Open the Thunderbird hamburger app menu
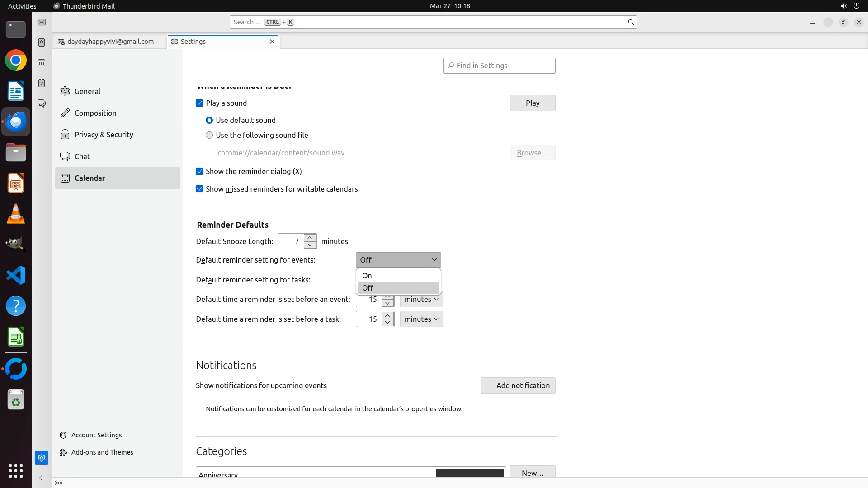This screenshot has height=488, width=868. point(812,22)
